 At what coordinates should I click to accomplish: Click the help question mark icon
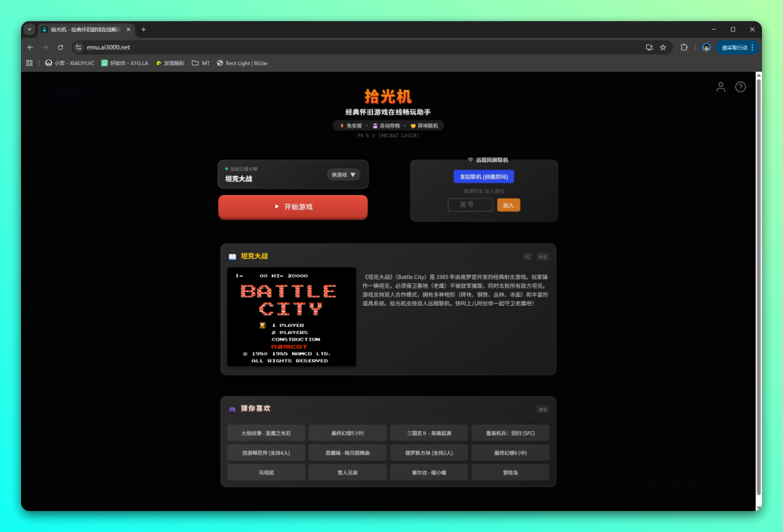tap(740, 87)
